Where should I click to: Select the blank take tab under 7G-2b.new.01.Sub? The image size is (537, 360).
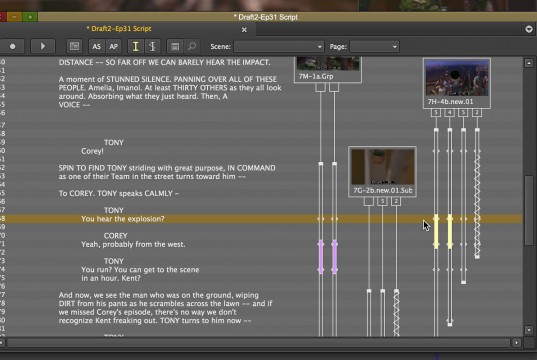(x=369, y=201)
